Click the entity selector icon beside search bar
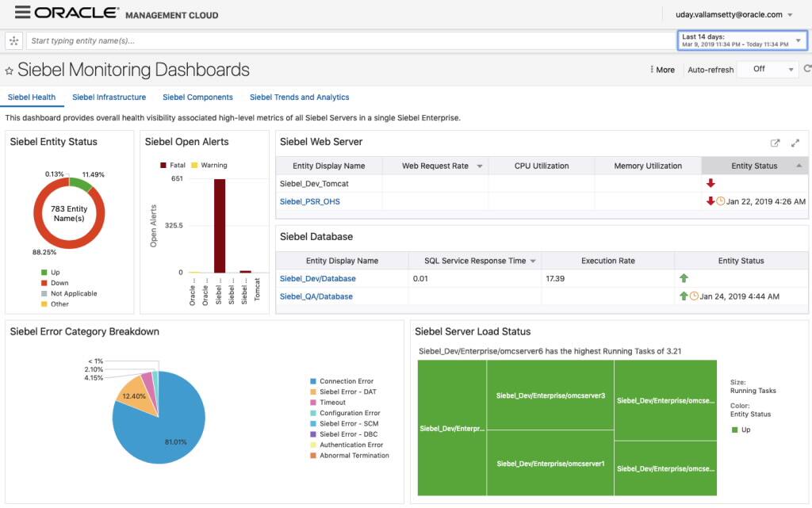 pos(13,39)
